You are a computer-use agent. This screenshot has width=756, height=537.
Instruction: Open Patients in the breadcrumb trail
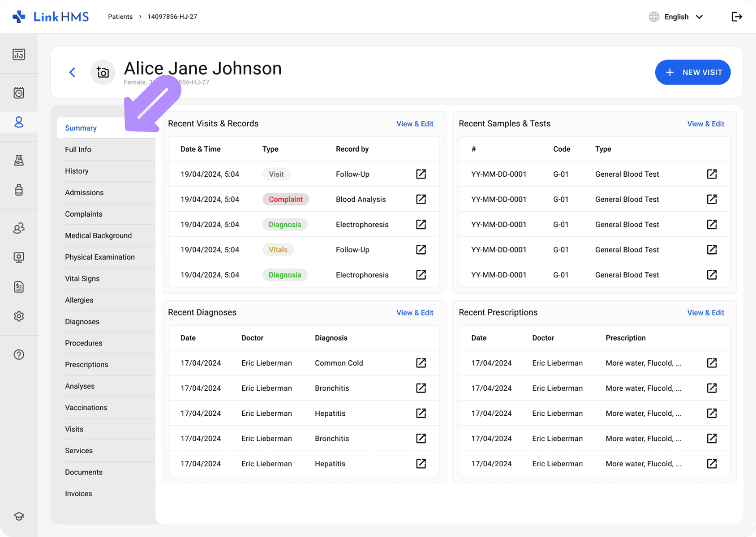point(120,17)
